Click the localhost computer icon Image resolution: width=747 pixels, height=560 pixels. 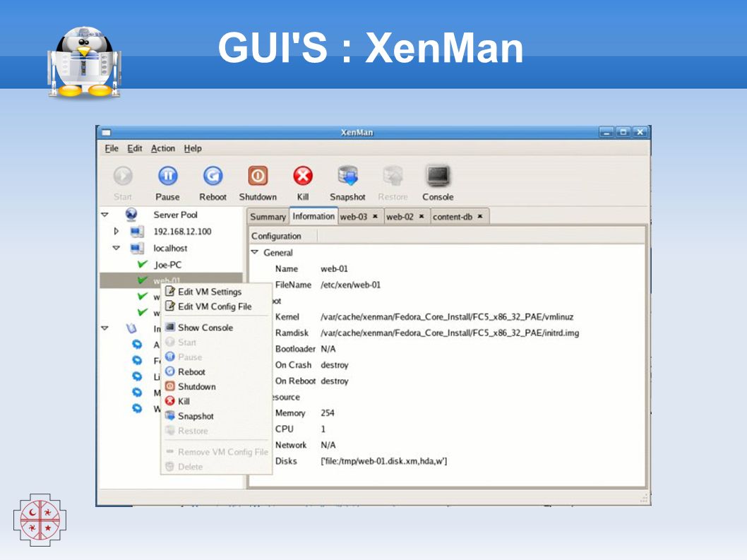click(x=137, y=249)
